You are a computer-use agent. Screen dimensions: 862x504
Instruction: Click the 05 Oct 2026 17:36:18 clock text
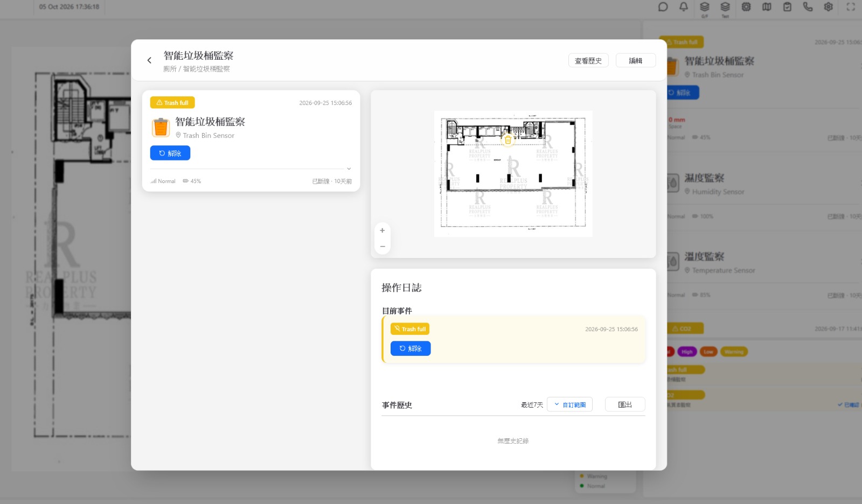[69, 7]
